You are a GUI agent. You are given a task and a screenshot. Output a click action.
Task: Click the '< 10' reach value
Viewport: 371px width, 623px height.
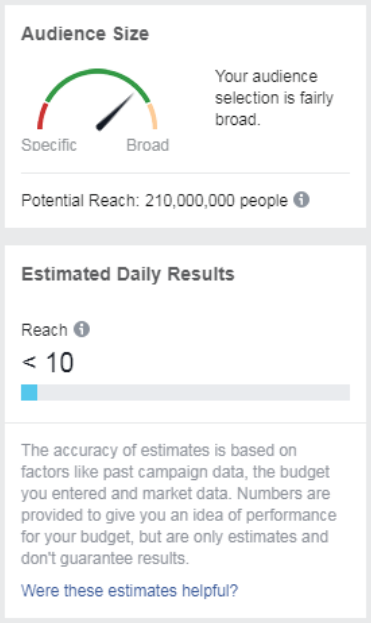click(x=48, y=362)
